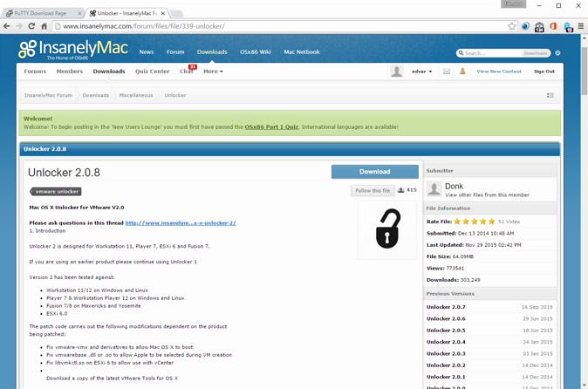Open the News top menu item
The height and width of the screenshot is (389, 588).
(x=147, y=52)
